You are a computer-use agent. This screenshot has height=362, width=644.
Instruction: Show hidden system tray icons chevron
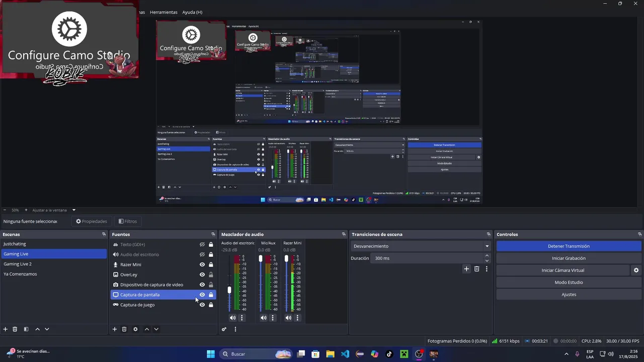pyautogui.click(x=566, y=354)
